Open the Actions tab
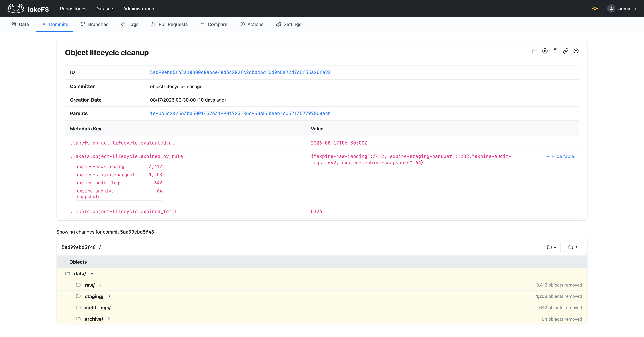The image size is (644, 337). 252,24
